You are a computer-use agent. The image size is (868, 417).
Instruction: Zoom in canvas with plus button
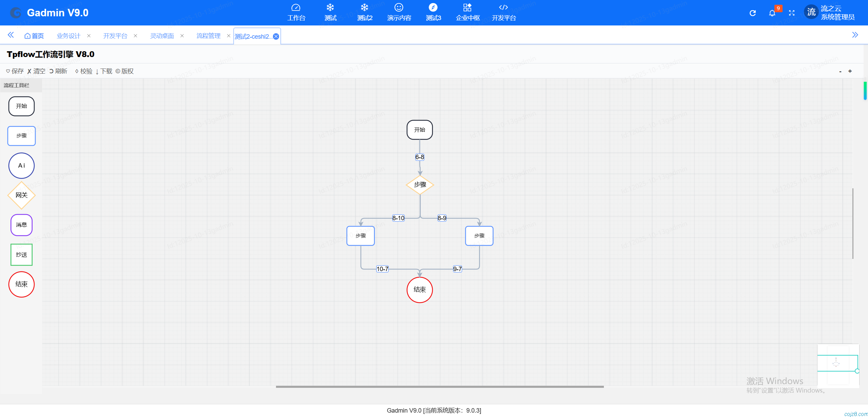tap(850, 71)
